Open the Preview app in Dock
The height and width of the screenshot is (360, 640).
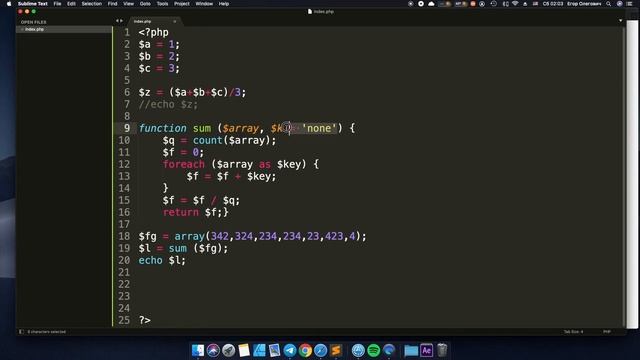pyautogui.click(x=274, y=350)
